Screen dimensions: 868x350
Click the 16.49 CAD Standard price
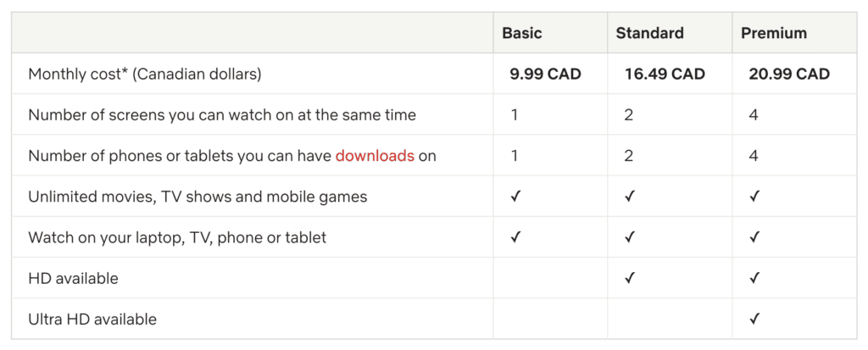(665, 74)
